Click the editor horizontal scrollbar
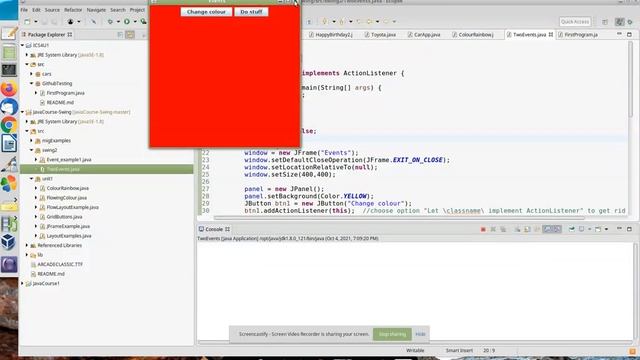640x360 pixels. pos(398,218)
